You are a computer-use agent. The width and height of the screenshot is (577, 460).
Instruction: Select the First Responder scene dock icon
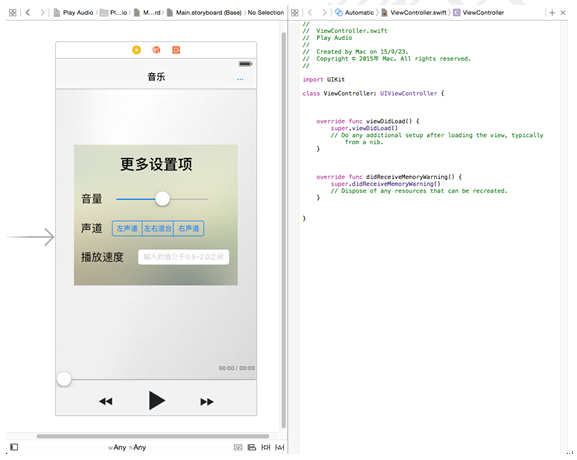point(156,50)
